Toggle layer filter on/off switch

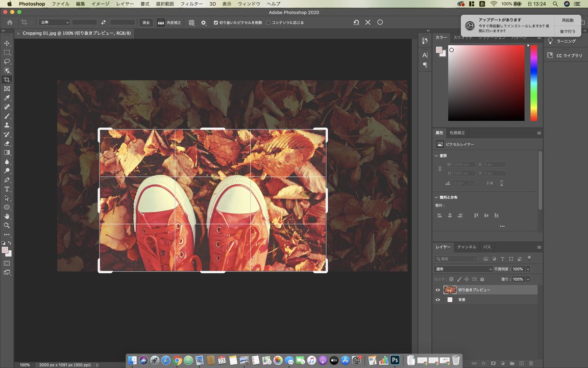529,258
